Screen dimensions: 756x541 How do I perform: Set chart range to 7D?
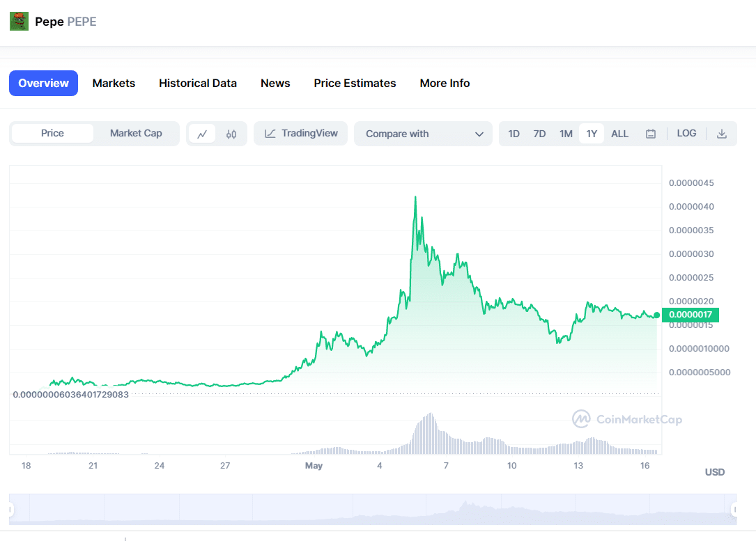[x=539, y=134]
